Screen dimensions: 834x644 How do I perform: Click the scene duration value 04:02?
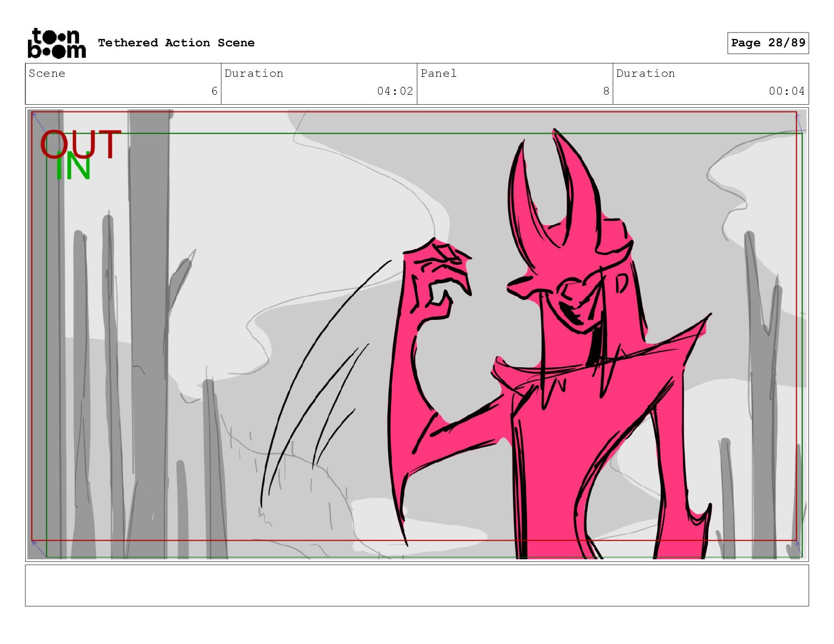(x=395, y=92)
